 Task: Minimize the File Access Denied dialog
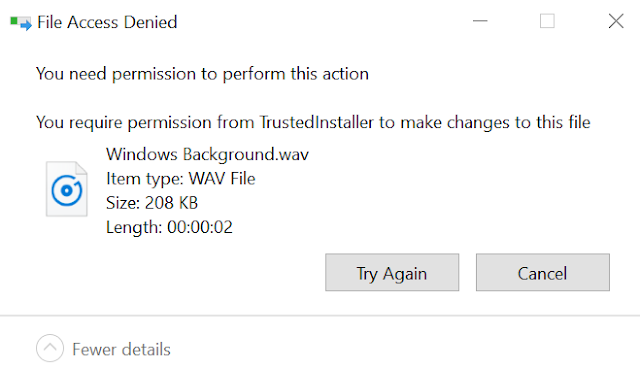(x=480, y=21)
